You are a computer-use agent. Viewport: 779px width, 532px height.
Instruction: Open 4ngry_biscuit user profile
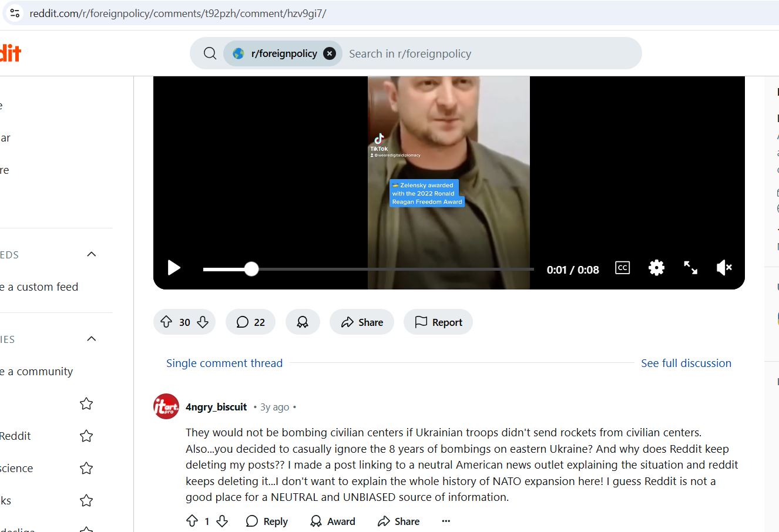coord(216,407)
